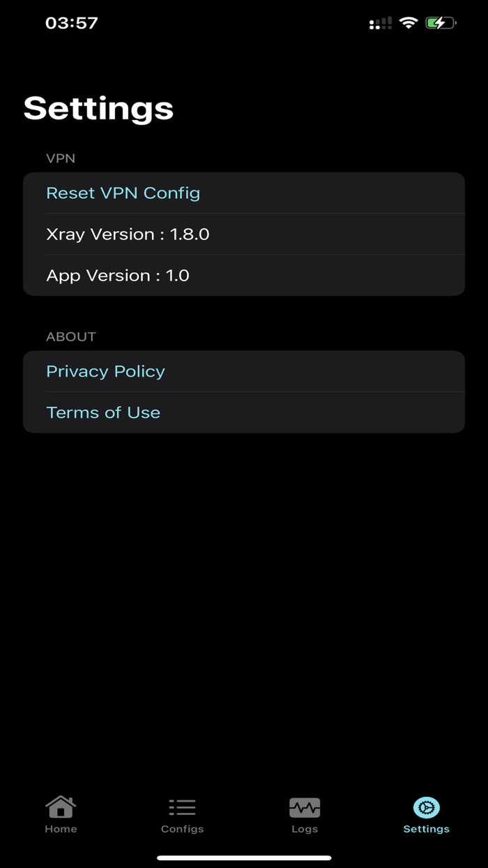
Task: Tap the Settings page title
Action: click(98, 108)
